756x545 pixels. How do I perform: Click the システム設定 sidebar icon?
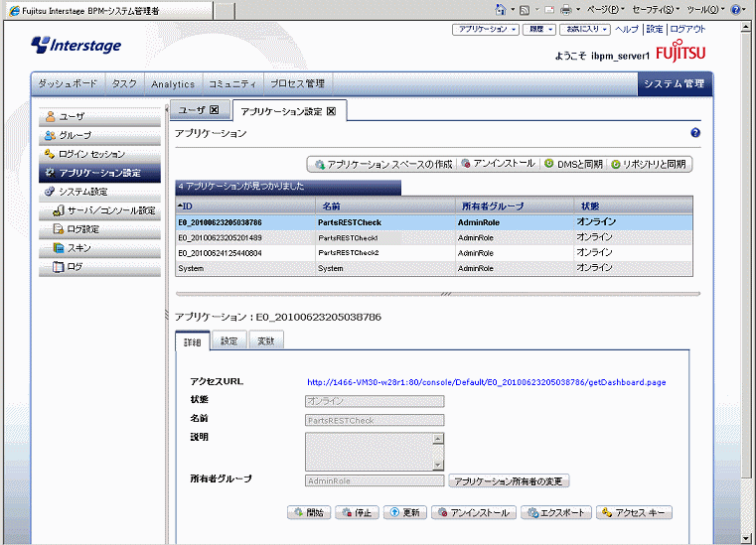click(x=50, y=192)
